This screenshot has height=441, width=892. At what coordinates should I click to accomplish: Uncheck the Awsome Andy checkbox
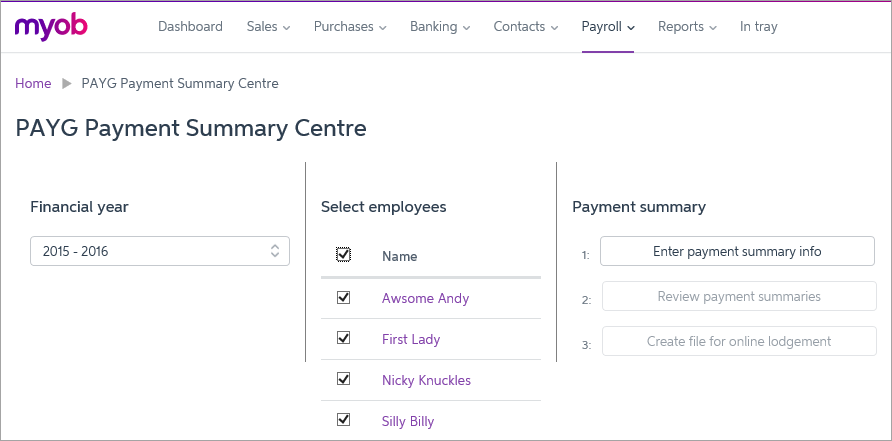(344, 297)
